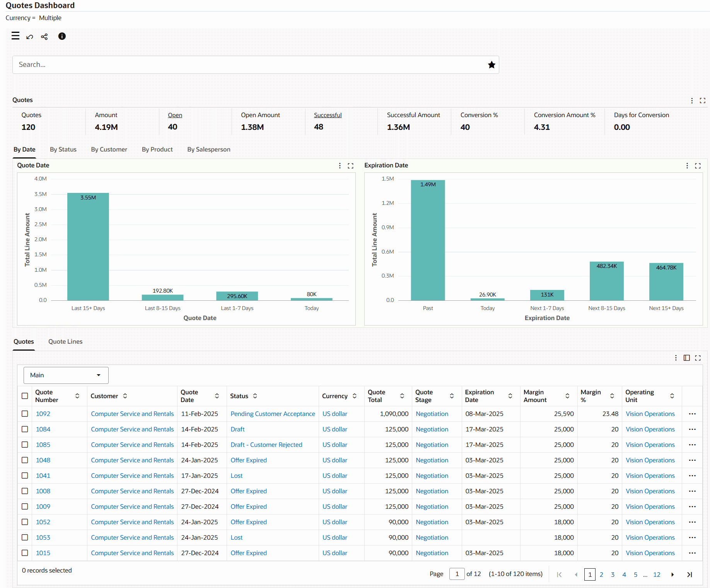Sort by Quote Stage column
The height and width of the screenshot is (588, 710).
pos(452,396)
